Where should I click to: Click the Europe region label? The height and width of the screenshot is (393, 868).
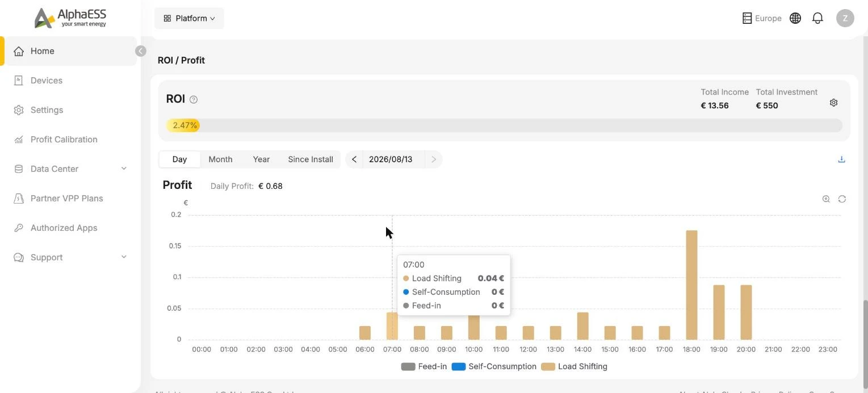click(x=768, y=18)
